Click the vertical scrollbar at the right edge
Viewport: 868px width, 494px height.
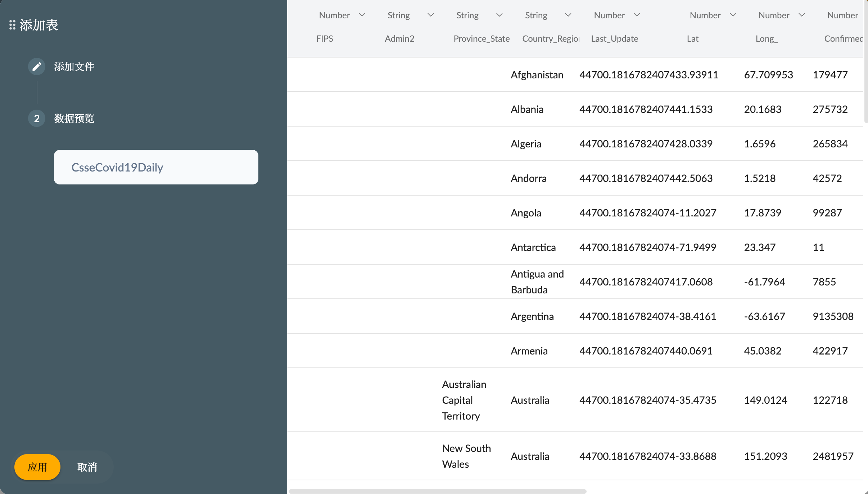click(865, 61)
